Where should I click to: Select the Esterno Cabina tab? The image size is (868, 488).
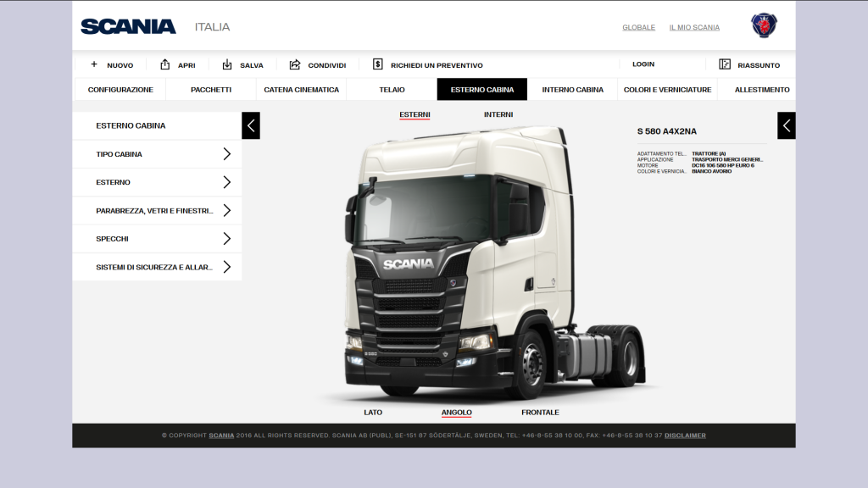(482, 90)
